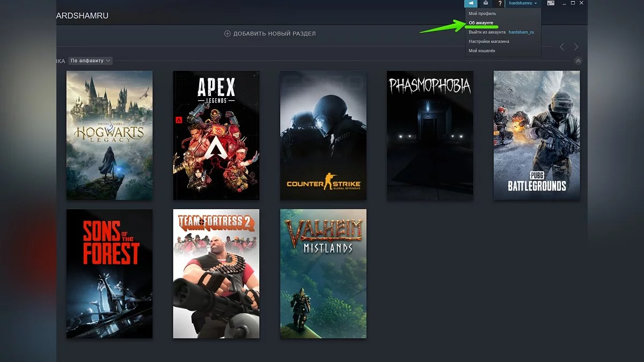Open the Steam announcements megaphone icon
Screen dimensions: 644x362
coord(471,3)
